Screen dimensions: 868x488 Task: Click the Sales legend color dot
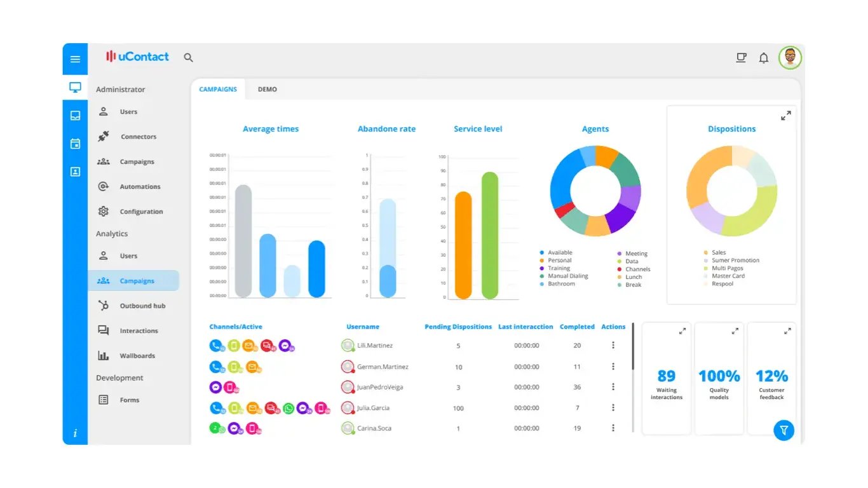[x=705, y=253]
